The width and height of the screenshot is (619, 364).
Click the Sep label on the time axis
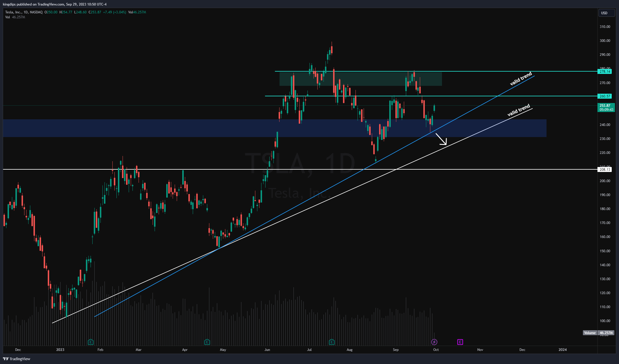(396, 350)
